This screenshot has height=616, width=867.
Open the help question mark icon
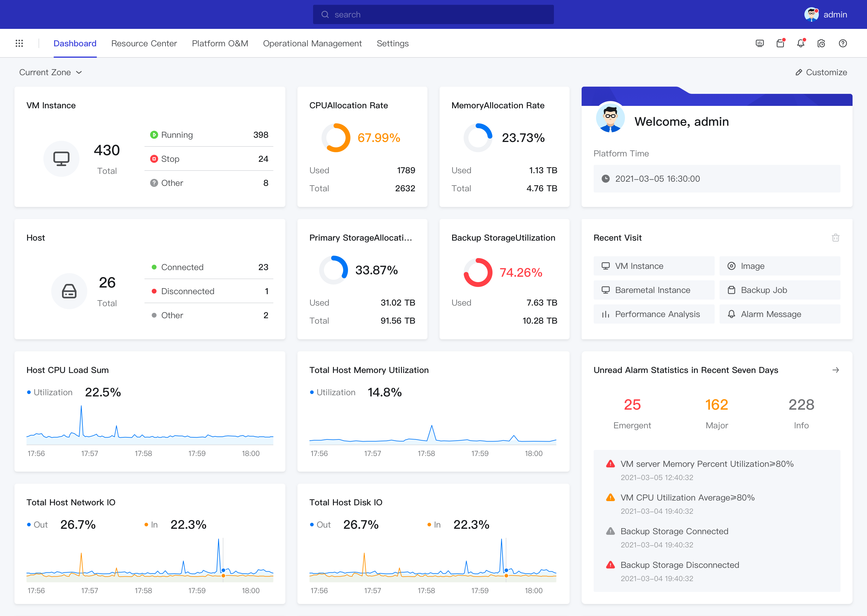click(843, 43)
